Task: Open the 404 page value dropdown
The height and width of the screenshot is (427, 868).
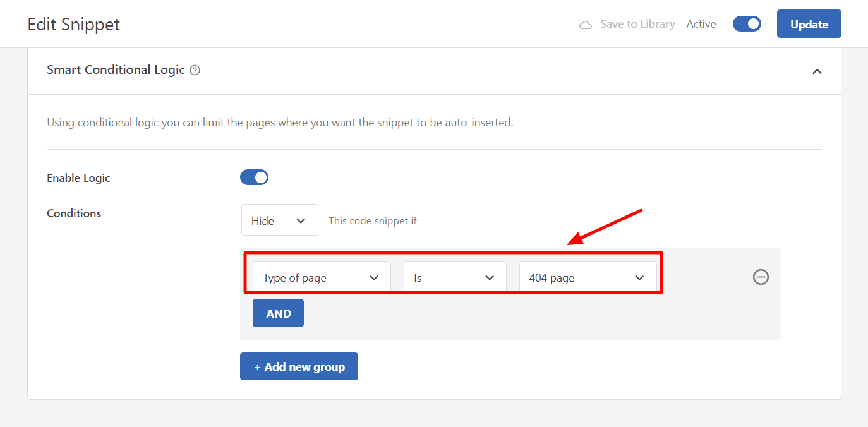Action: click(x=588, y=278)
